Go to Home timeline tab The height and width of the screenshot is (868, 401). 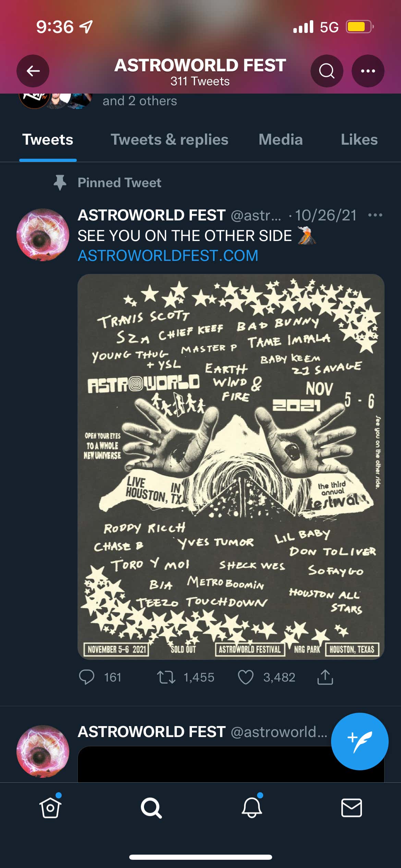point(50,807)
